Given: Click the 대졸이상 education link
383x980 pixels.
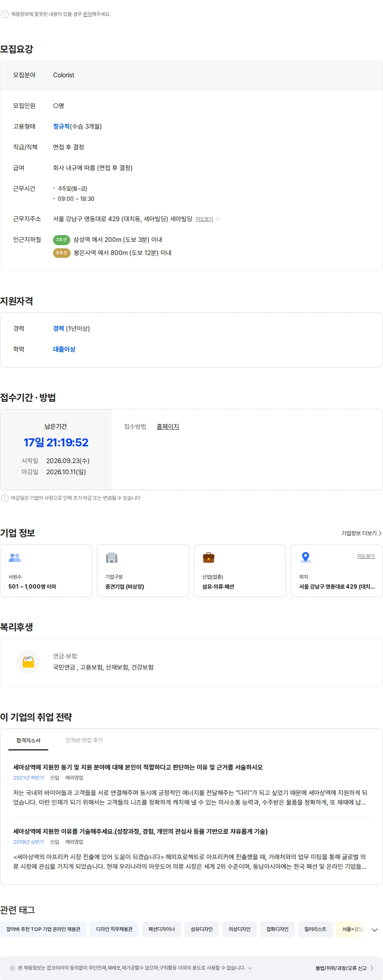Looking at the screenshot, I should point(64,349).
